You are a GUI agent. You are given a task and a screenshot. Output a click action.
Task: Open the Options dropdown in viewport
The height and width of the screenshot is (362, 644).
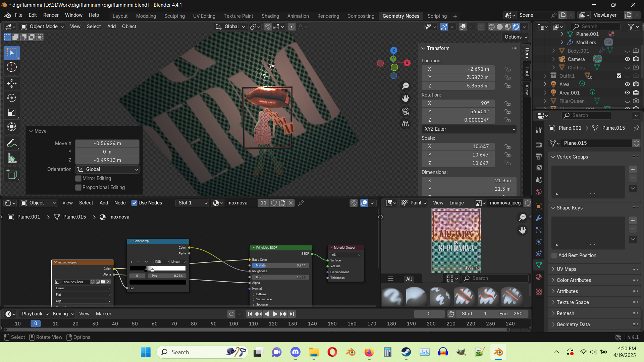click(516, 37)
